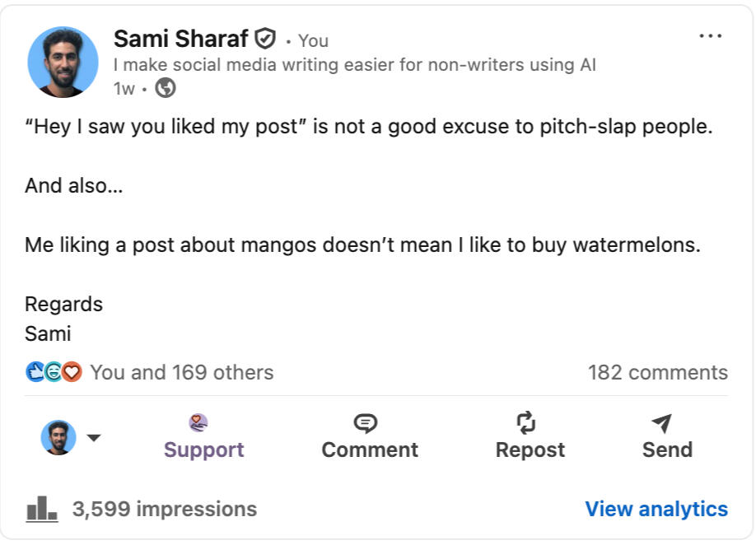Click the Comment speech bubble button

point(369,436)
